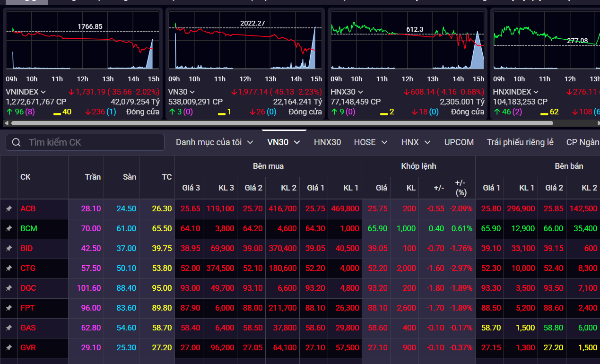
Task: Unpin the BID stock row
Action: click(x=9, y=248)
